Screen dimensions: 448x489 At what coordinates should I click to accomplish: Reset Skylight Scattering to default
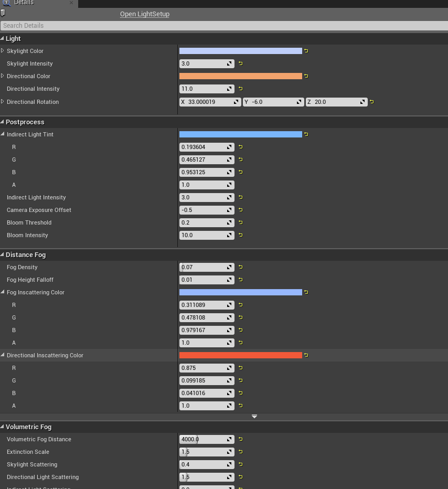tap(241, 464)
